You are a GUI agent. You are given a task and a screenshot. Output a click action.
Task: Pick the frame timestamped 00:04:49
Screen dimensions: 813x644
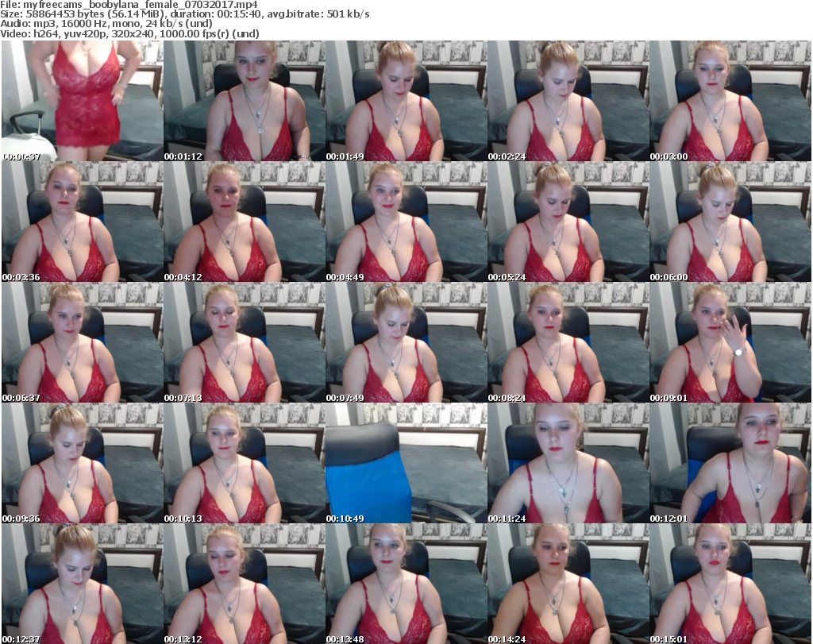click(406, 222)
